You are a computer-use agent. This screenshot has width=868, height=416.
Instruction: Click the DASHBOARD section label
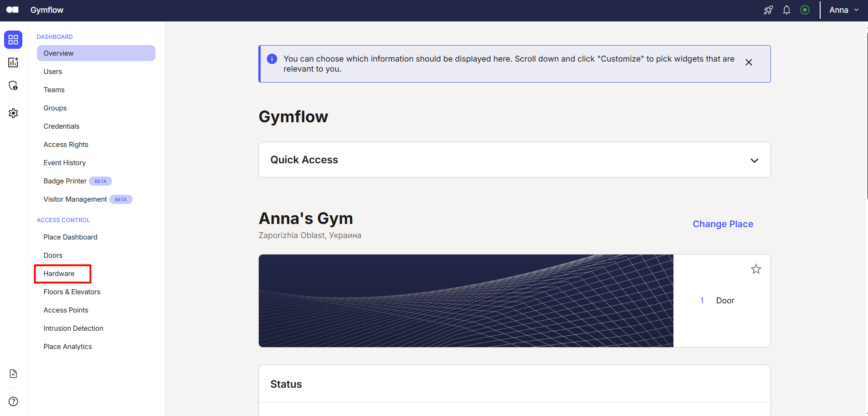click(x=55, y=37)
